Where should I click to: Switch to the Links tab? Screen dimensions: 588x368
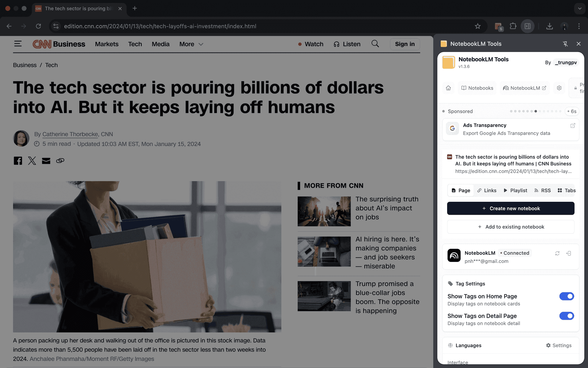(487, 190)
